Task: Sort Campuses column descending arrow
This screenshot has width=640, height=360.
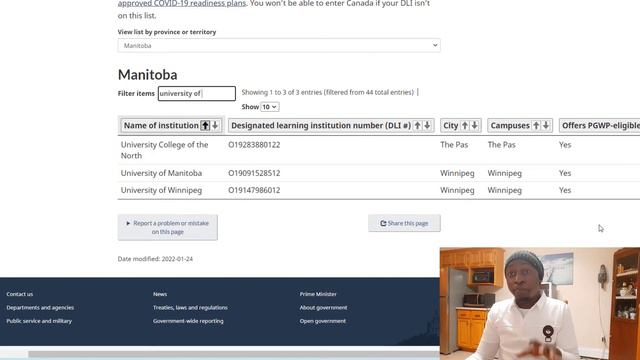Action: coord(546,126)
